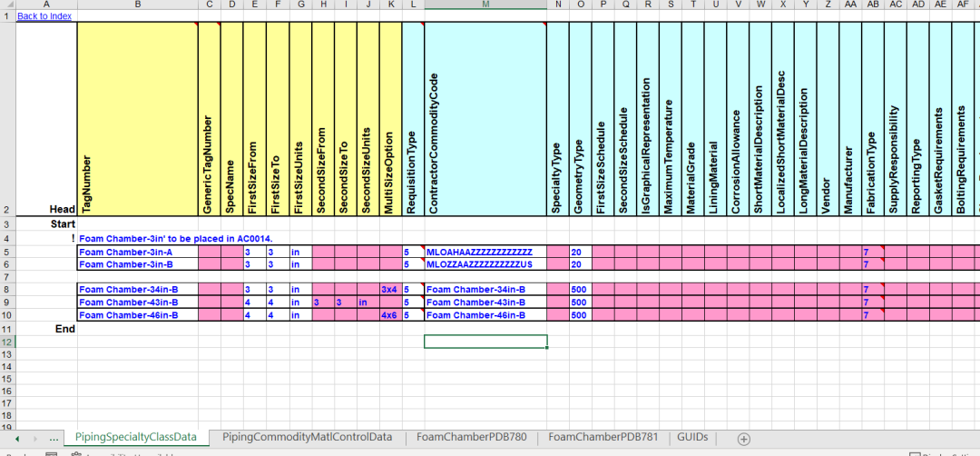This screenshot has height=456, width=980.
Task: Click the next sheet navigation arrow
Action: tap(35, 439)
